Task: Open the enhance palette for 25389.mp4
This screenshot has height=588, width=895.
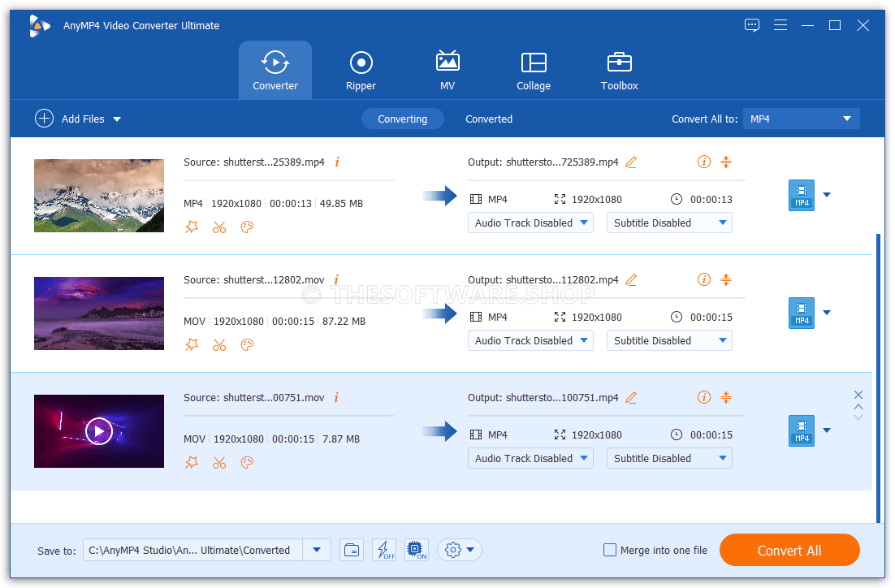Action: click(247, 227)
